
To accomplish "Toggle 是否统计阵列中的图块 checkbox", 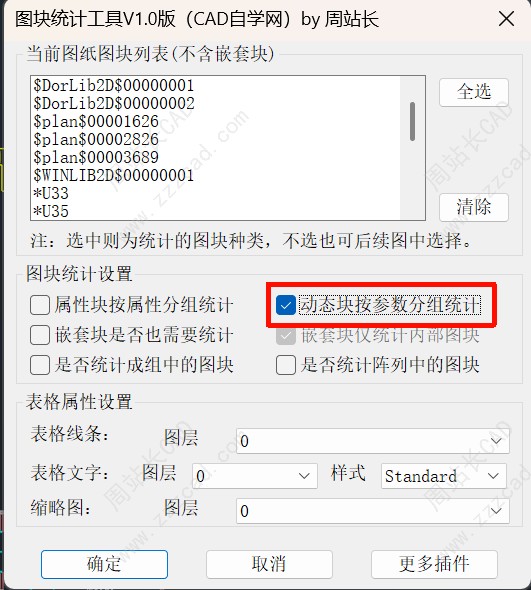I will [x=286, y=365].
